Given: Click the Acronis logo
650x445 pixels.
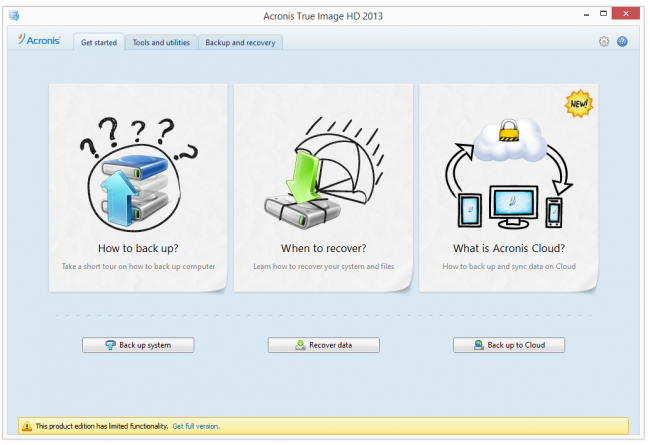Looking at the screenshot, I should click(40, 41).
